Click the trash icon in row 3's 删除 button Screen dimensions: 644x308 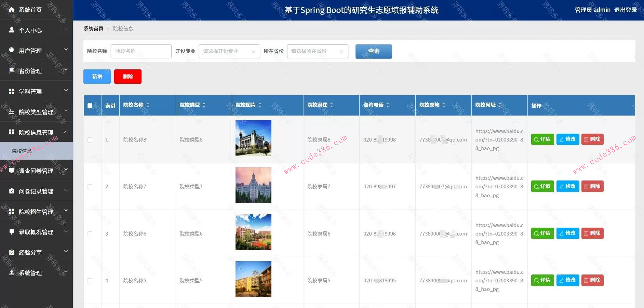(x=587, y=233)
